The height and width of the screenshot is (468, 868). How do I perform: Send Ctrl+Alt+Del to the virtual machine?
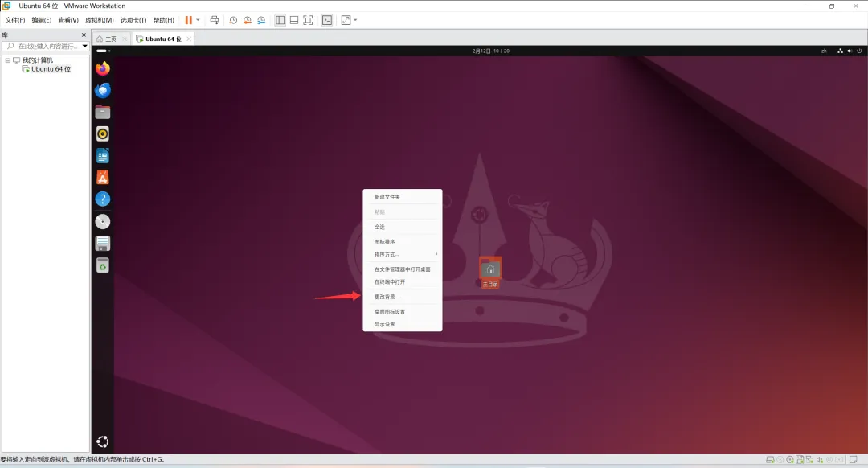click(x=215, y=20)
